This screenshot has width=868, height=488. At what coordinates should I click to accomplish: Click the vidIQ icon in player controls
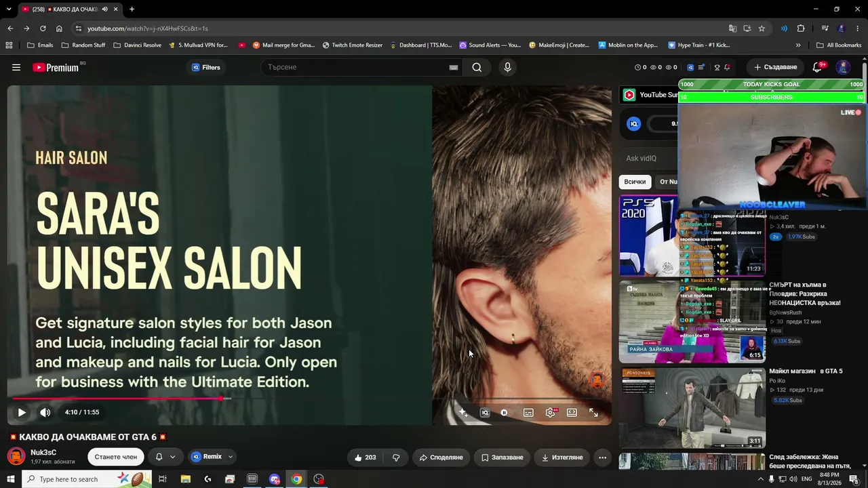pyautogui.click(x=485, y=412)
